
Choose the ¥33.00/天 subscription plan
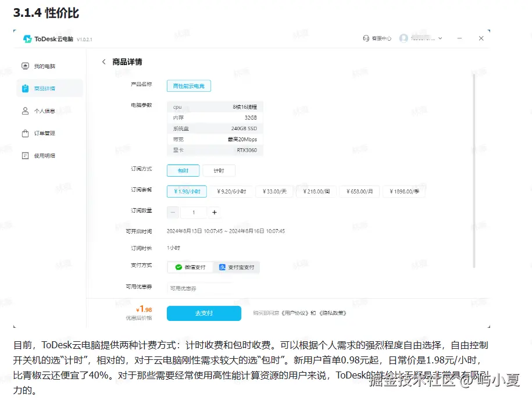274,191
